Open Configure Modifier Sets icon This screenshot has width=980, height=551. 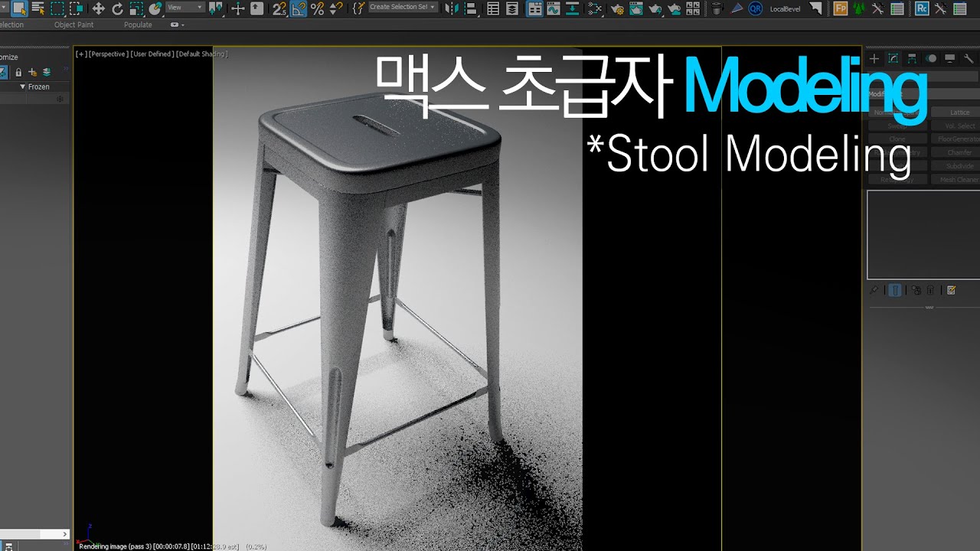[x=952, y=290]
